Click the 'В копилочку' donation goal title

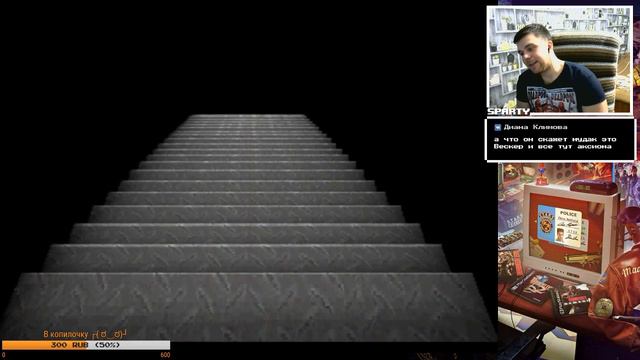85,334
